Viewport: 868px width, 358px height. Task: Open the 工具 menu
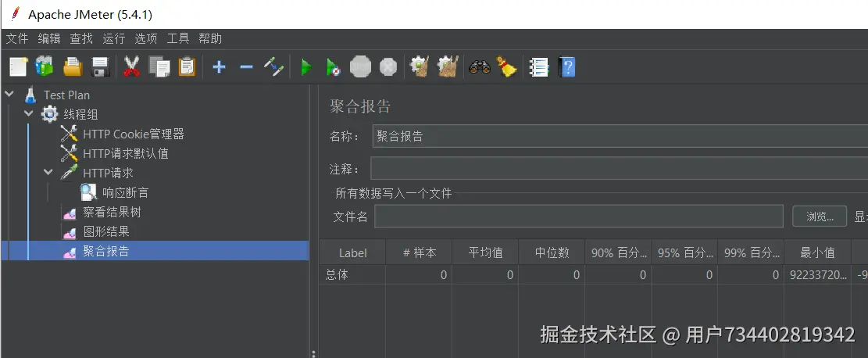tap(178, 38)
